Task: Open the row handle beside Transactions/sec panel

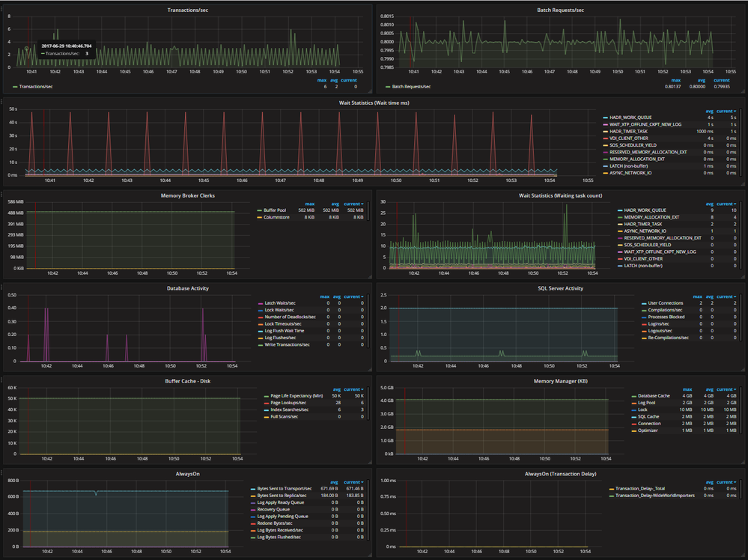Action: [x=2, y=8]
